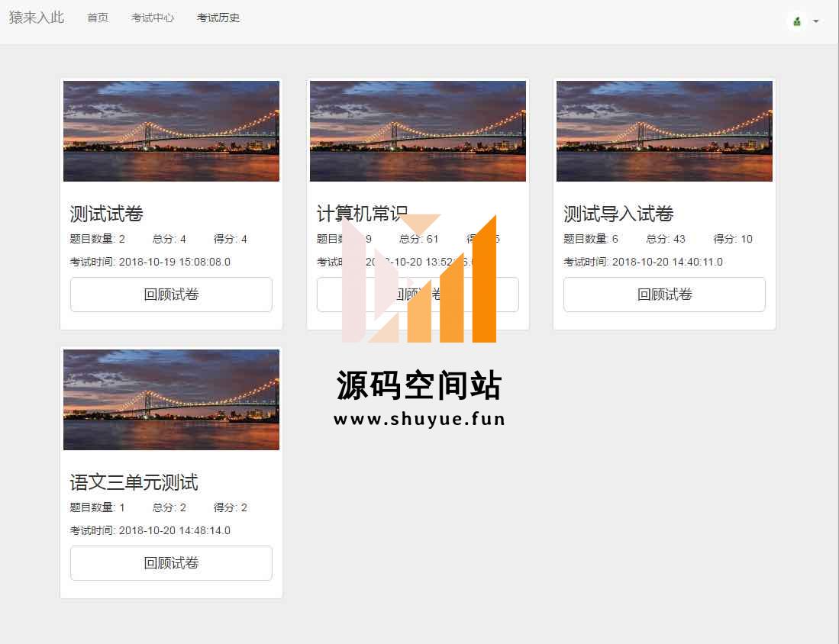Click exam time 2018-10-20 14:40:11.0
839x644 pixels.
click(643, 262)
